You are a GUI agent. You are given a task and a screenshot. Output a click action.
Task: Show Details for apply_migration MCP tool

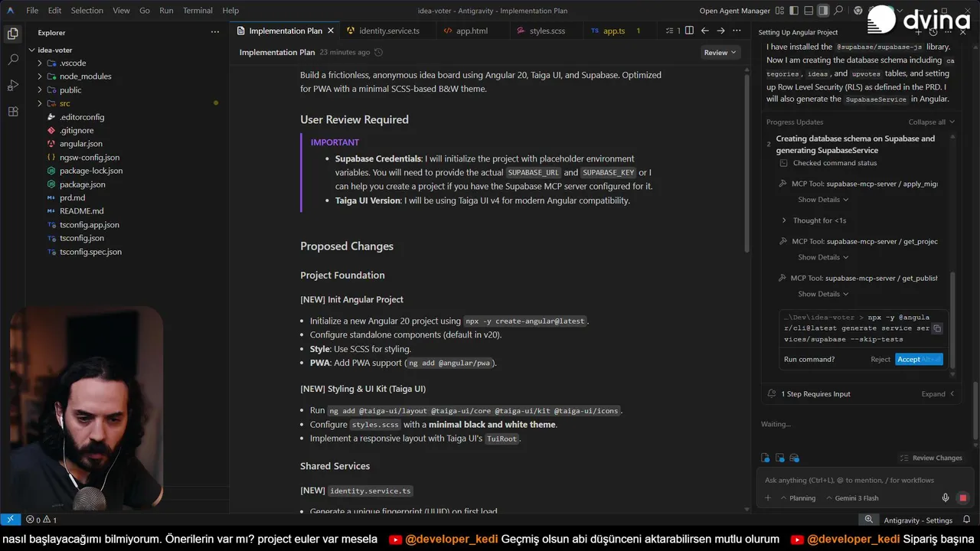pos(823,200)
